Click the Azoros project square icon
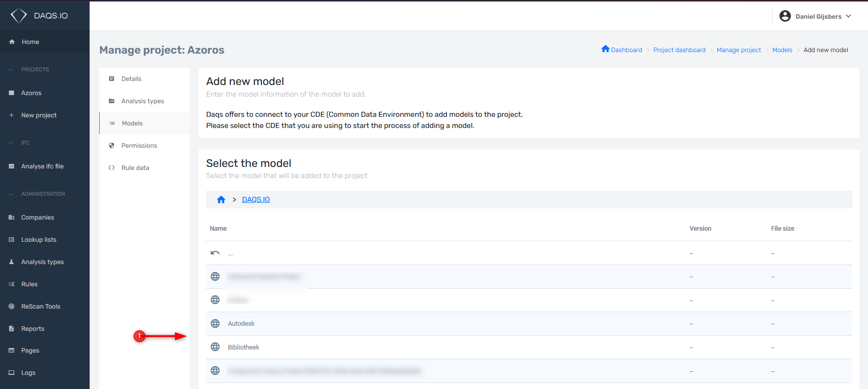The image size is (868, 389). point(12,93)
